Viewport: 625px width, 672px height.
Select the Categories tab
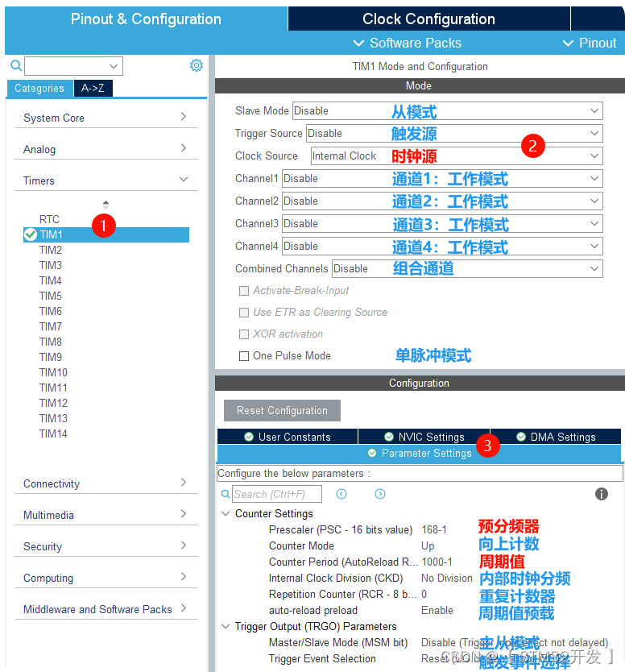click(39, 89)
